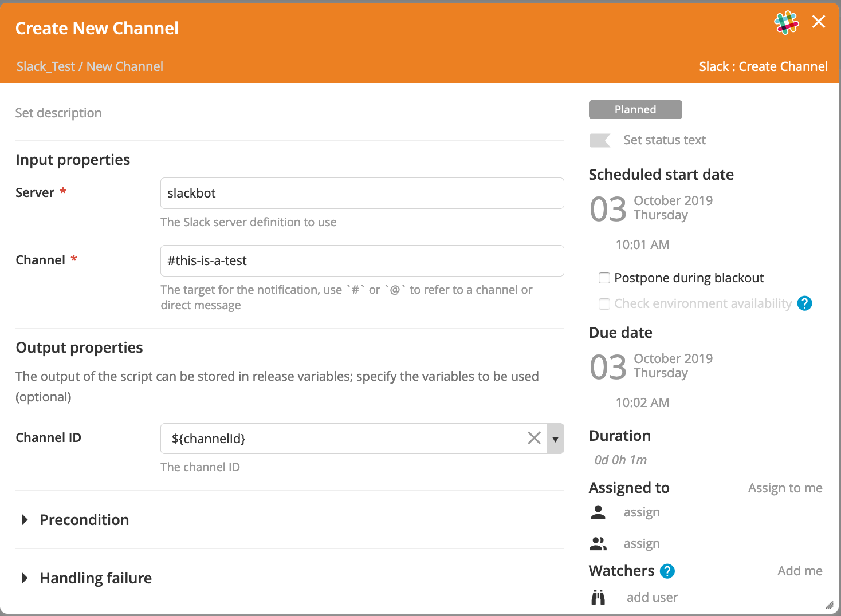The width and height of the screenshot is (841, 616).
Task: Click assign next to single user
Action: tap(642, 512)
